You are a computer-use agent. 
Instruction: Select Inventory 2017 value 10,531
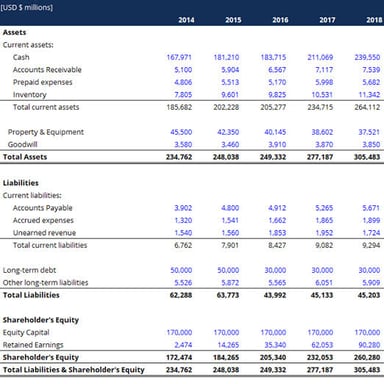pos(322,95)
